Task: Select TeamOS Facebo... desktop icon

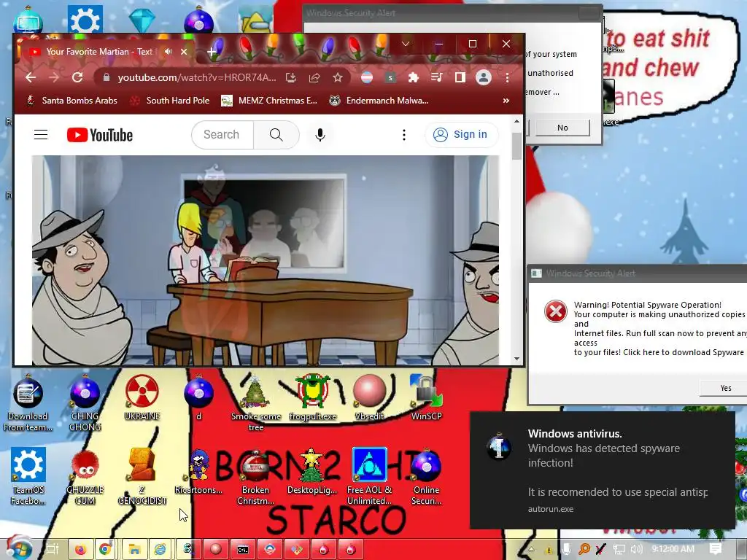Action: point(28,476)
